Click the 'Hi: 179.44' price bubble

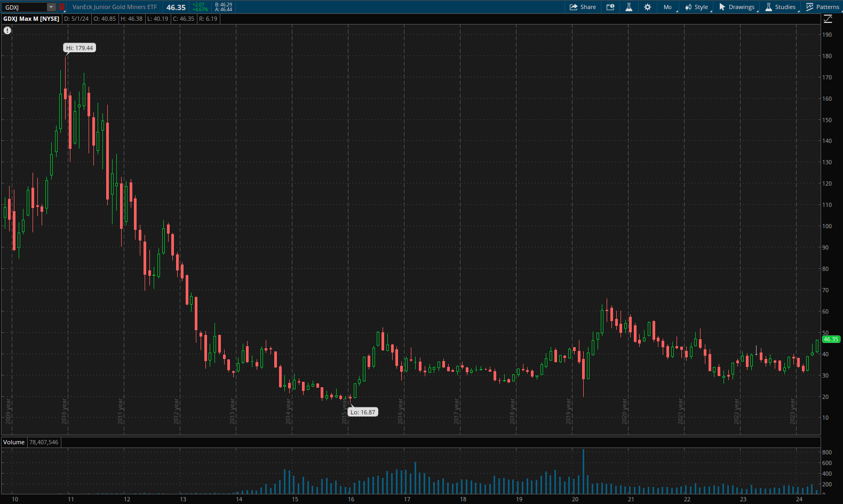79,48
